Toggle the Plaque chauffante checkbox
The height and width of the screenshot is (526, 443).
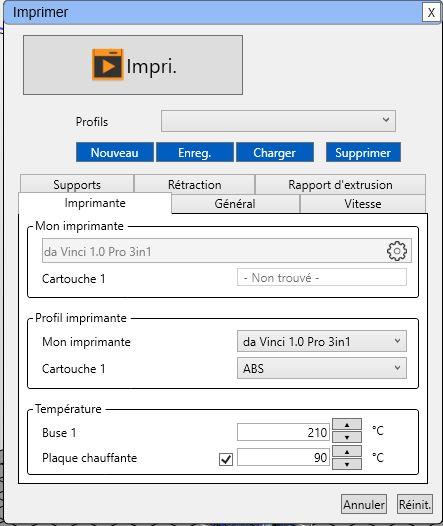226,459
